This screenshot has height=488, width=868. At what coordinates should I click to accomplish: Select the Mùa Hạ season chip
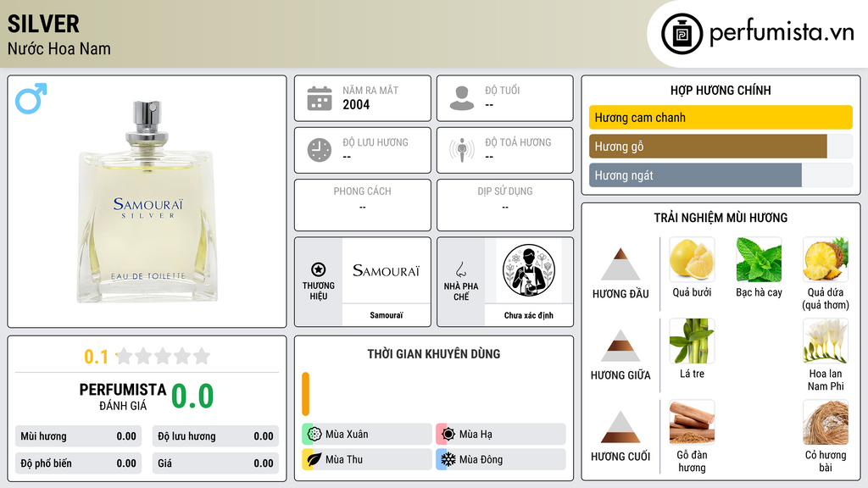[x=501, y=435]
